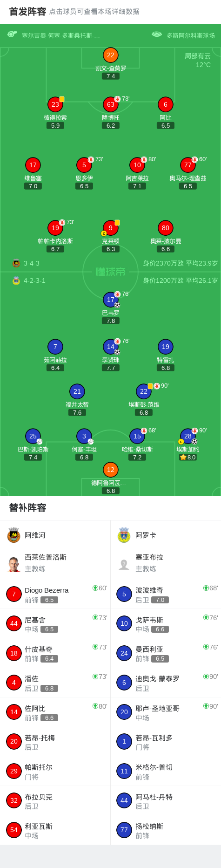Select player 14 李贤珠 on pitch
The width and height of the screenshot is (221, 868).
click(111, 347)
